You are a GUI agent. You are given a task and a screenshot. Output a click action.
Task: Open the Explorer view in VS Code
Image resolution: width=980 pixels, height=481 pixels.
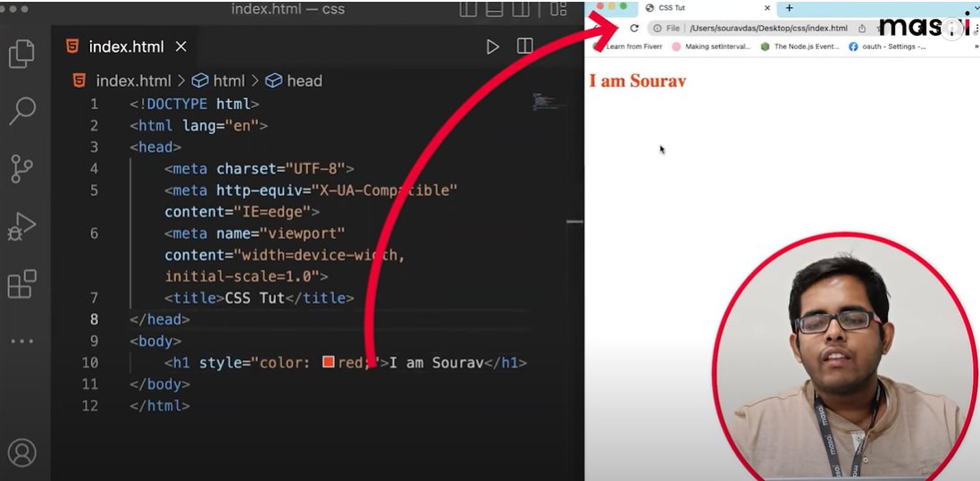[x=21, y=55]
